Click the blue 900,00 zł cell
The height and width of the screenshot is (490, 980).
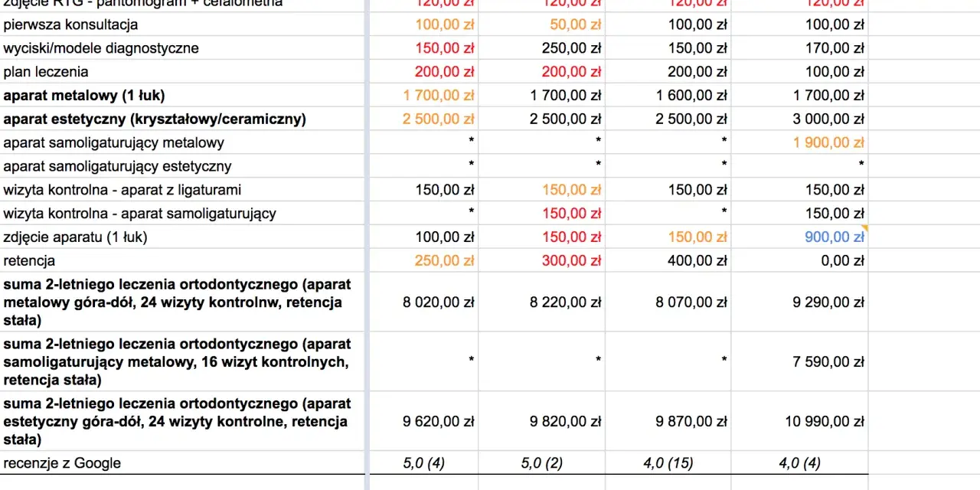(x=799, y=237)
